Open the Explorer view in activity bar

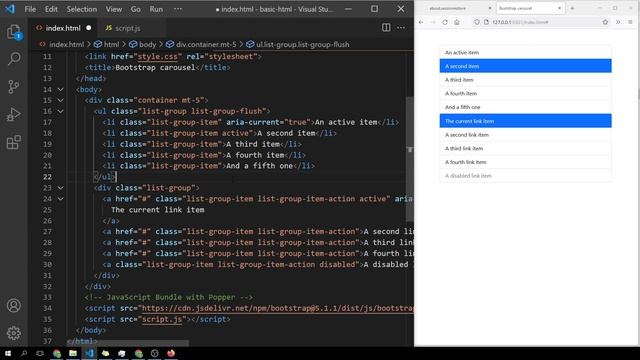(13, 32)
